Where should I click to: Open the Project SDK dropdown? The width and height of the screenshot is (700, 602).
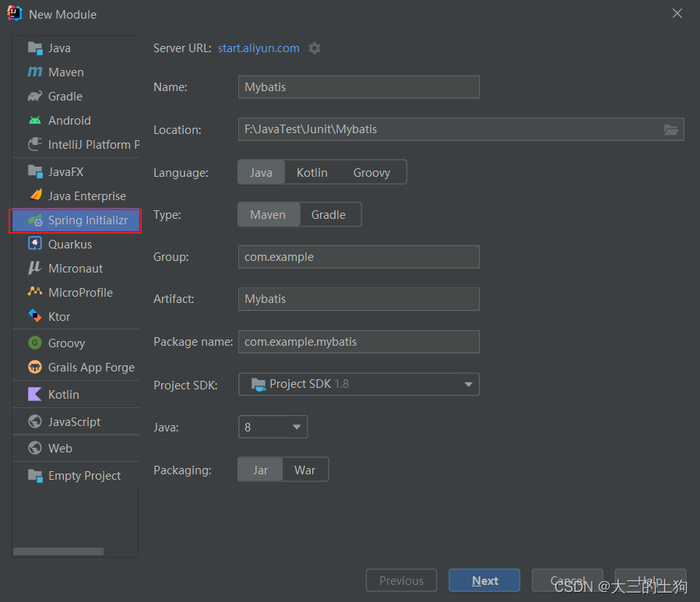click(359, 384)
